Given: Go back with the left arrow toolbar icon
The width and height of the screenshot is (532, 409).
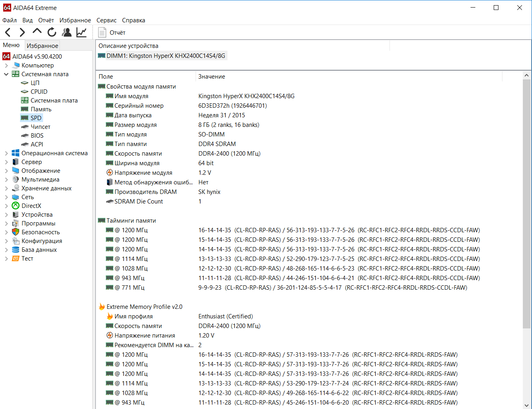Looking at the screenshot, I should click(8, 32).
